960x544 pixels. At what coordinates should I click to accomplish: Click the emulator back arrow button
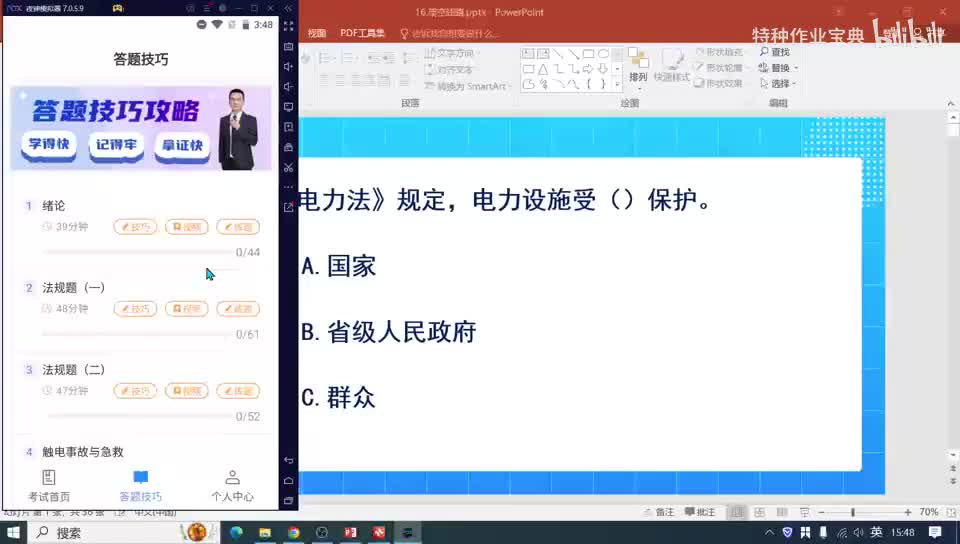(288, 460)
